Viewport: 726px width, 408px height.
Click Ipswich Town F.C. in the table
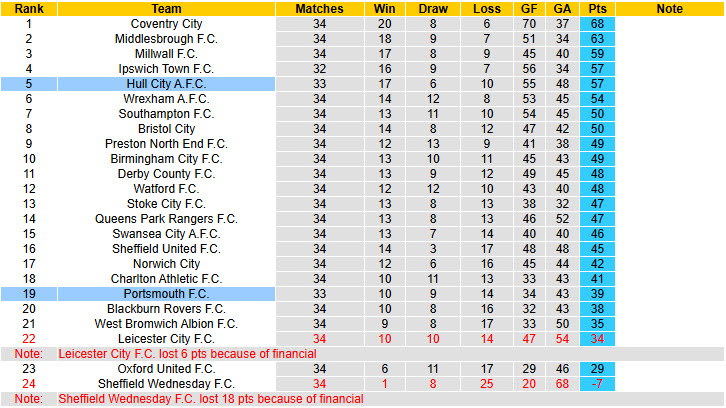(166, 69)
